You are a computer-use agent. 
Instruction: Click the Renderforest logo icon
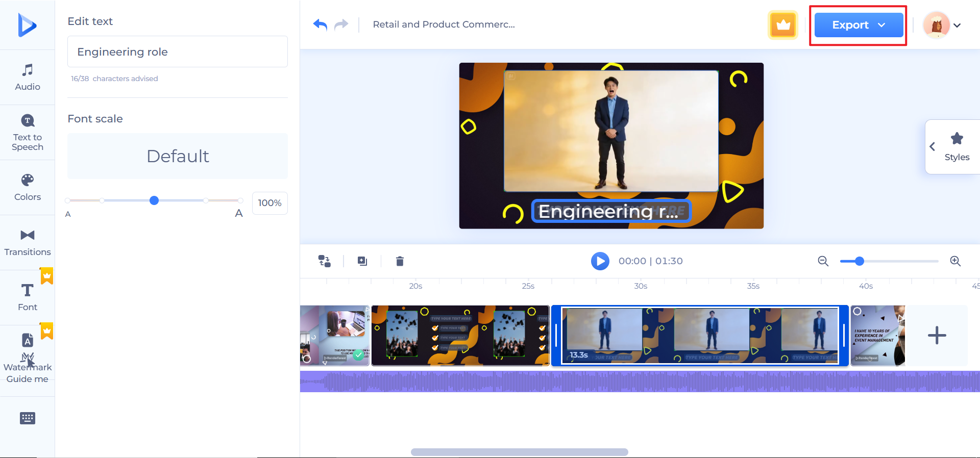pyautogui.click(x=27, y=24)
